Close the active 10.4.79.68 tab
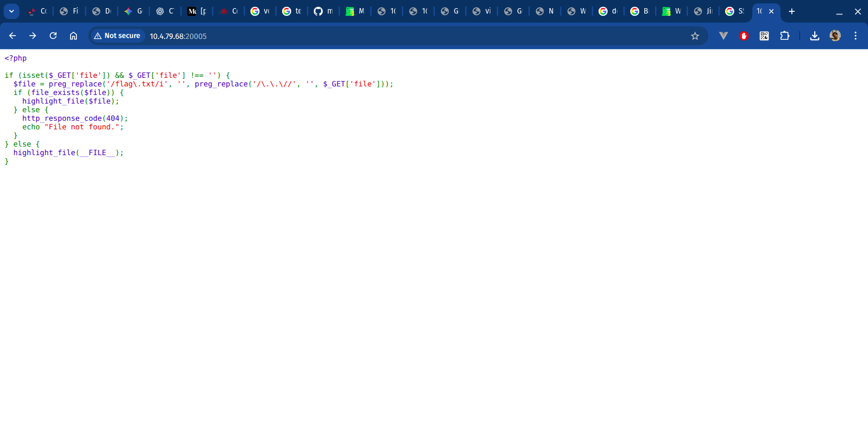The image size is (868, 436). (x=771, y=11)
